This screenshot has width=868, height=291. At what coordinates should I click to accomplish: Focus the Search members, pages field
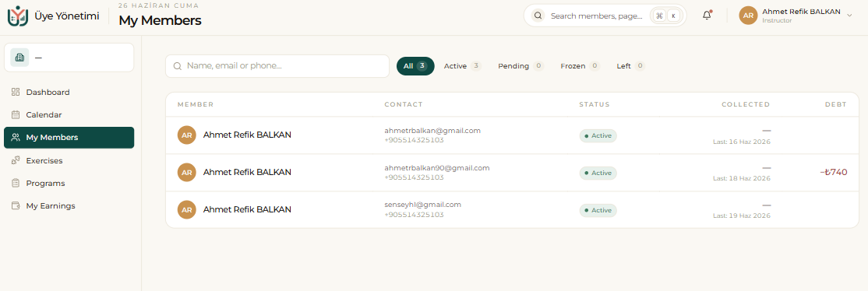605,16
